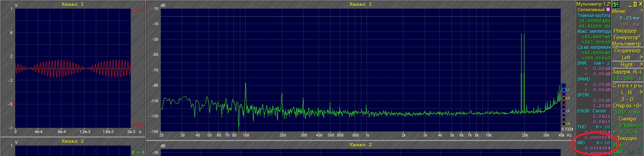Pick the L6 spectrum color box
Screen dimensions: 644x156
tap(564, 111)
